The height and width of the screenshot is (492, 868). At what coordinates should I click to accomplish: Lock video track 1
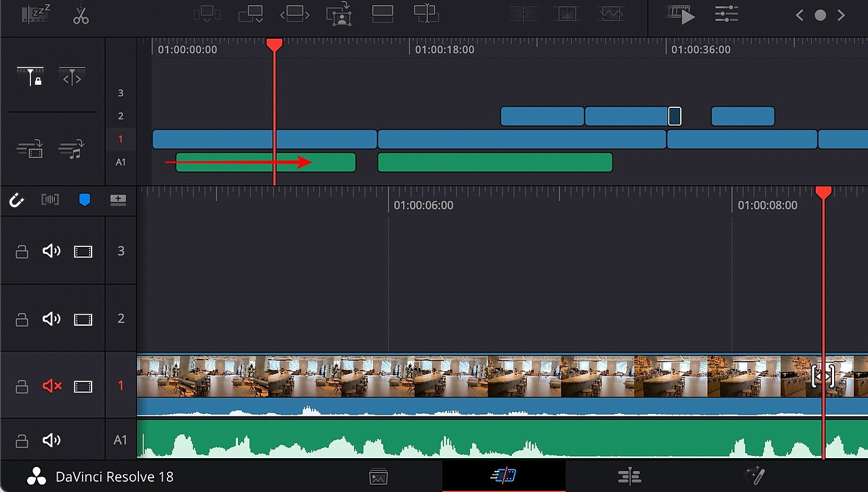[x=22, y=387]
